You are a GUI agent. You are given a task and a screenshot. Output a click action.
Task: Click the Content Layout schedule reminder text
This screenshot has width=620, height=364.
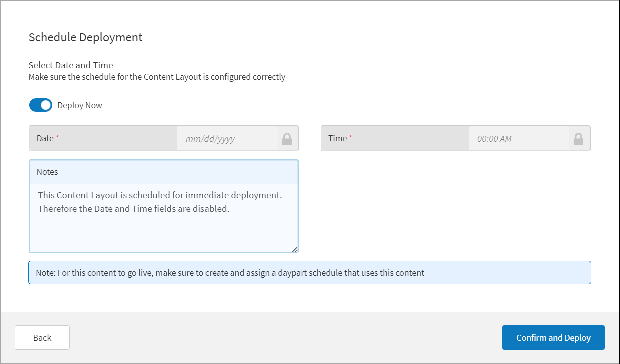point(157,77)
